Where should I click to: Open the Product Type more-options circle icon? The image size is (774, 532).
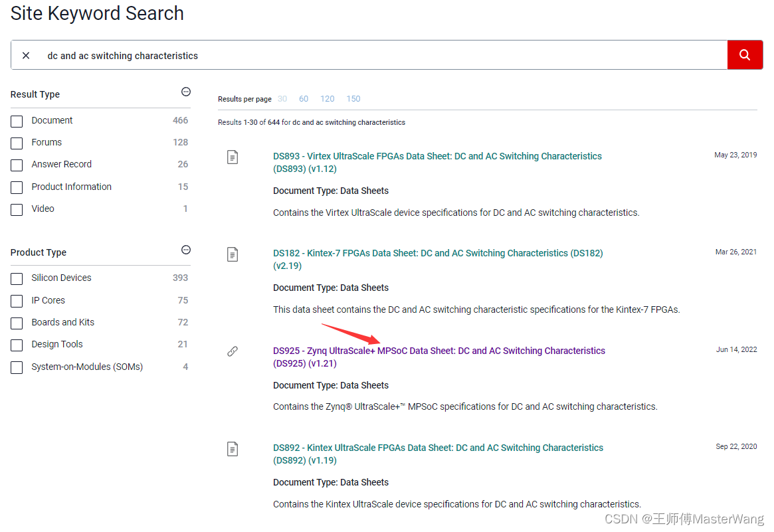(185, 250)
